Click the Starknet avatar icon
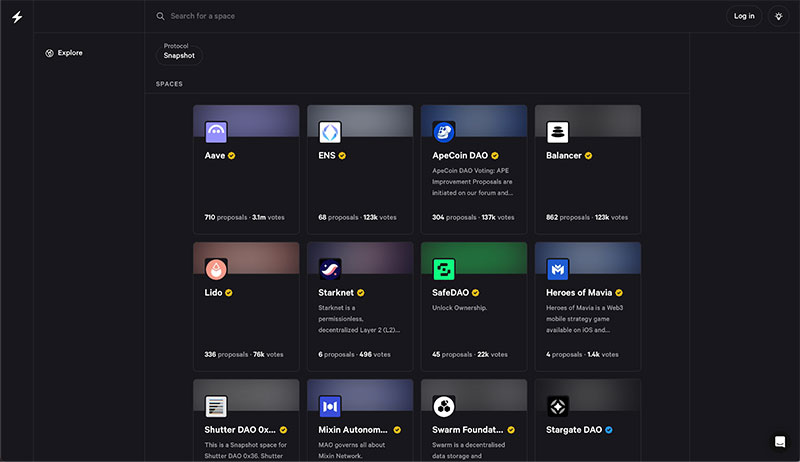 coord(330,269)
